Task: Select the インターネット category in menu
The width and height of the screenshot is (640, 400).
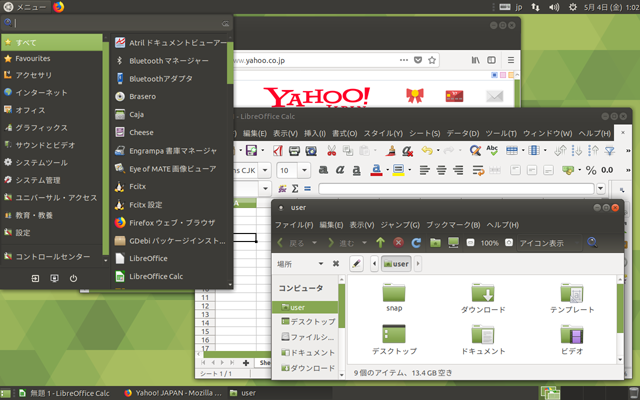Action: pos(42,92)
